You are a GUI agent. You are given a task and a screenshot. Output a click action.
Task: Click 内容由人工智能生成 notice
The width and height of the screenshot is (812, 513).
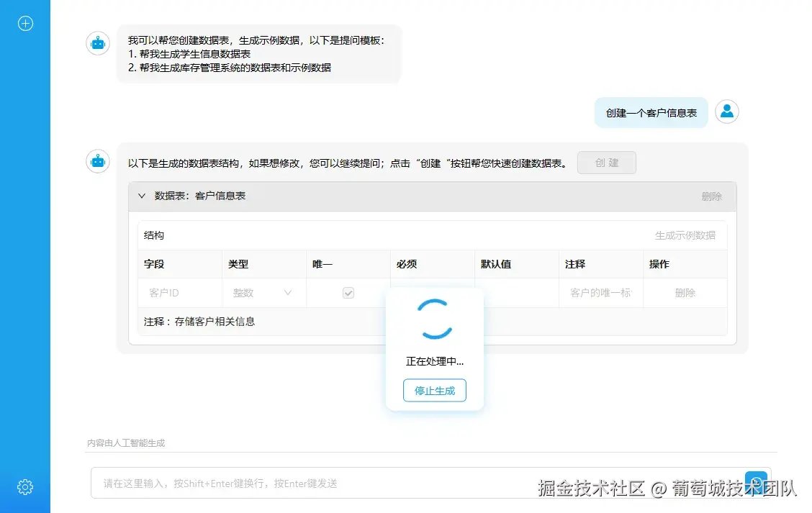click(x=126, y=443)
